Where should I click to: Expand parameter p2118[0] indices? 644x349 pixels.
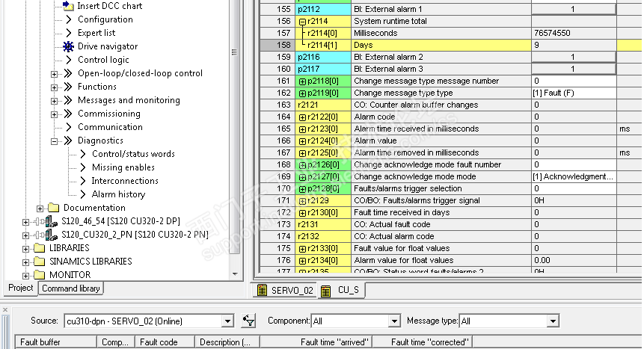click(302, 81)
